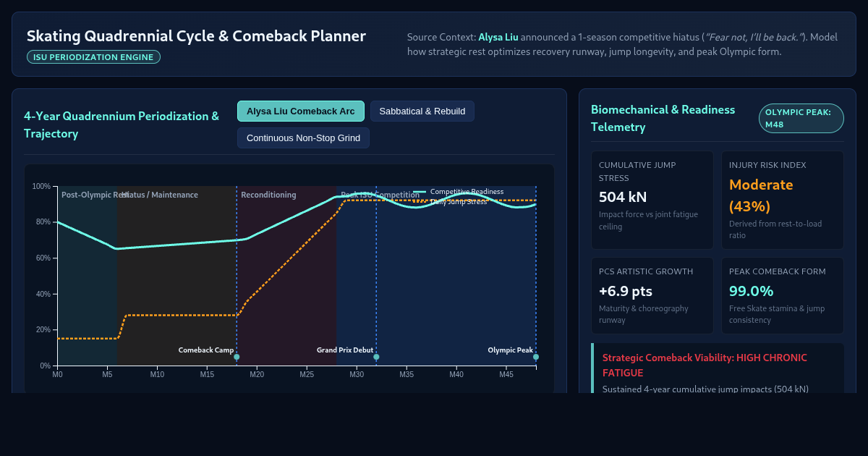Click the Injury Risk Index Moderate (43%) value

[761, 195]
